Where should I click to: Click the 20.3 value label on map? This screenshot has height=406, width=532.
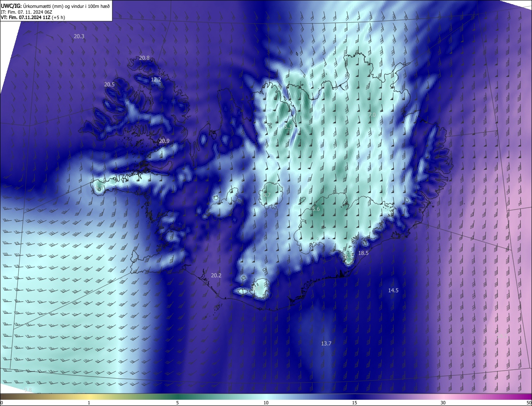tap(79, 37)
